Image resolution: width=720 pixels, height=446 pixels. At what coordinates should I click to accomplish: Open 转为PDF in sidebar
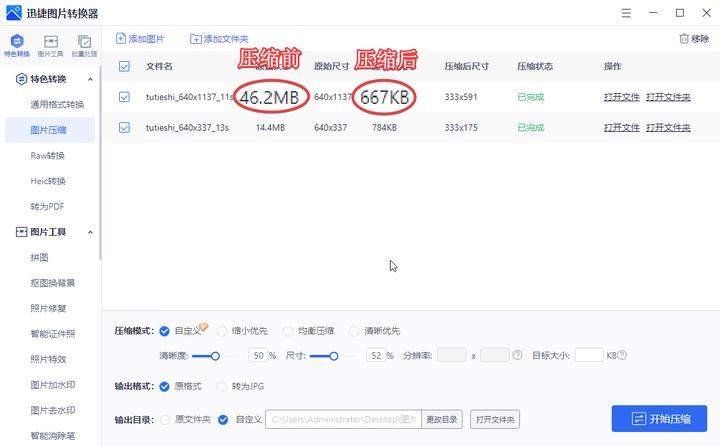[47, 207]
